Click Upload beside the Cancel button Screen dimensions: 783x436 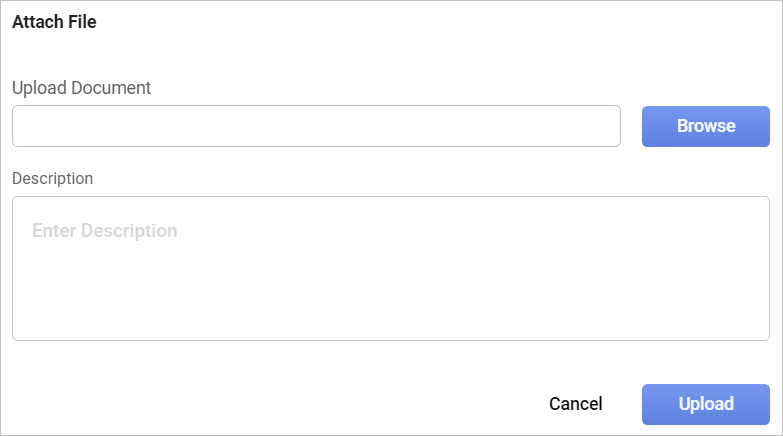(x=705, y=404)
